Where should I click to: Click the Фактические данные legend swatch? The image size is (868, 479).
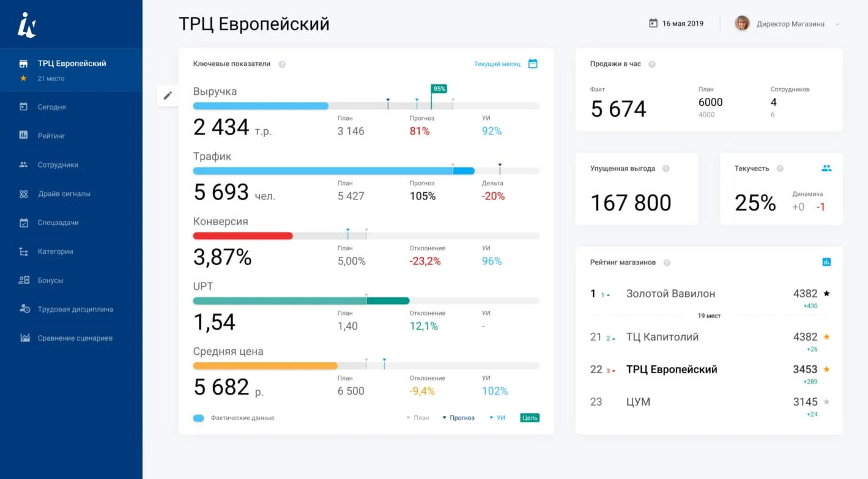coord(198,418)
